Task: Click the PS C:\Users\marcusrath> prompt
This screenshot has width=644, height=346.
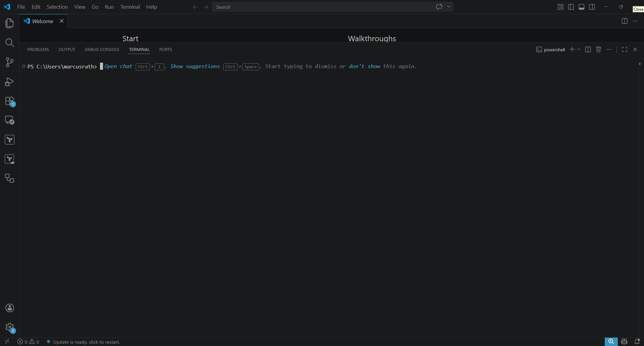Action: 62,66
